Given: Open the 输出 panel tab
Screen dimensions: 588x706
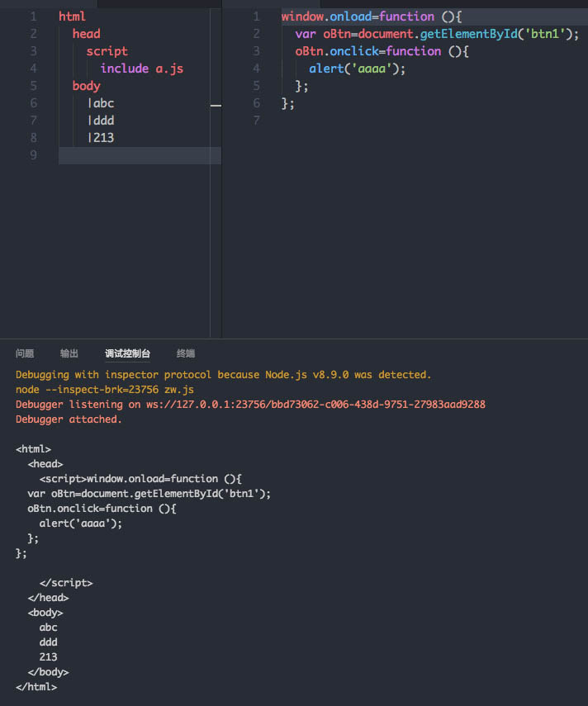Looking at the screenshot, I should click(69, 353).
